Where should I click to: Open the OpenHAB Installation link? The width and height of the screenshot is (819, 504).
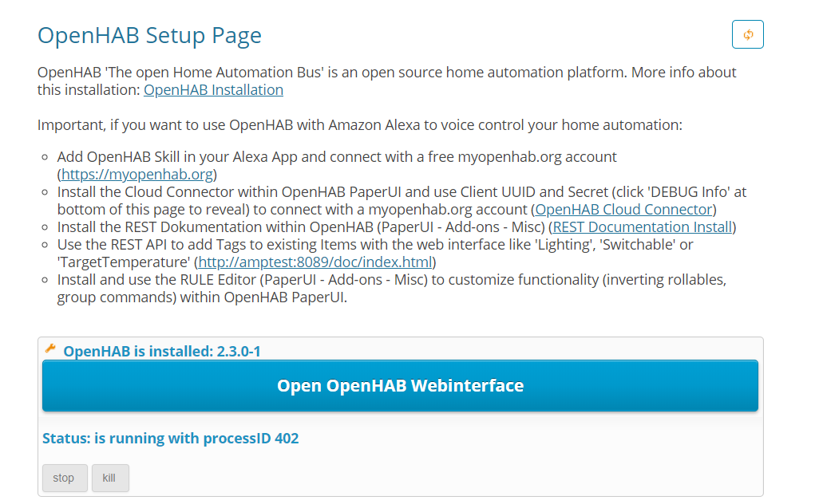pyautogui.click(x=213, y=90)
